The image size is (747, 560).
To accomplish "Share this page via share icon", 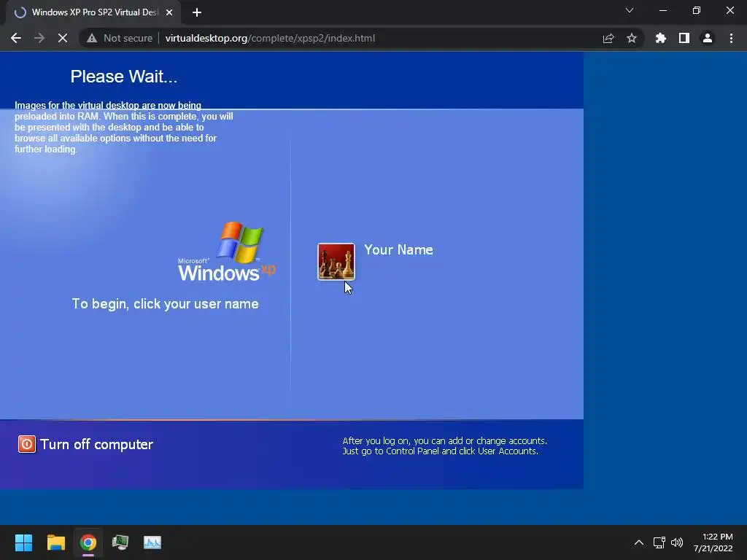I will click(608, 38).
